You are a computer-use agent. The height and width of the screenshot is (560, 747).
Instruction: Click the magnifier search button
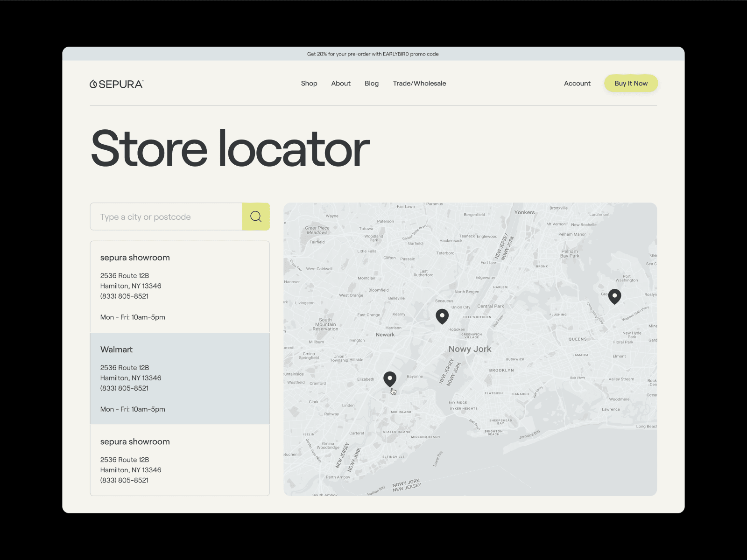point(256,217)
